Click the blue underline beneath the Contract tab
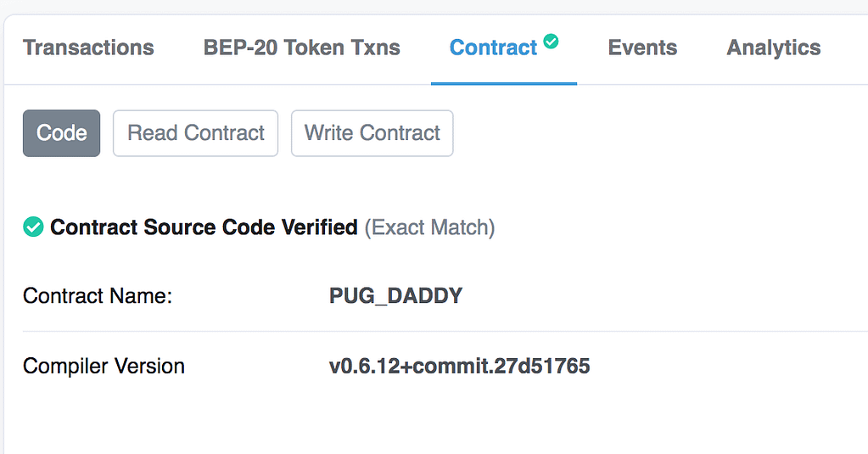The image size is (868, 454). [504, 84]
